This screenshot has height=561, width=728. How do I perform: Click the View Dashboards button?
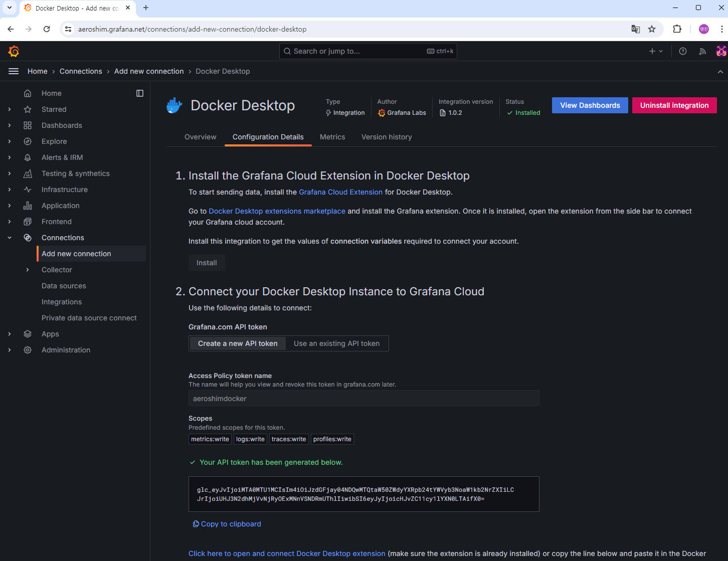coord(590,105)
